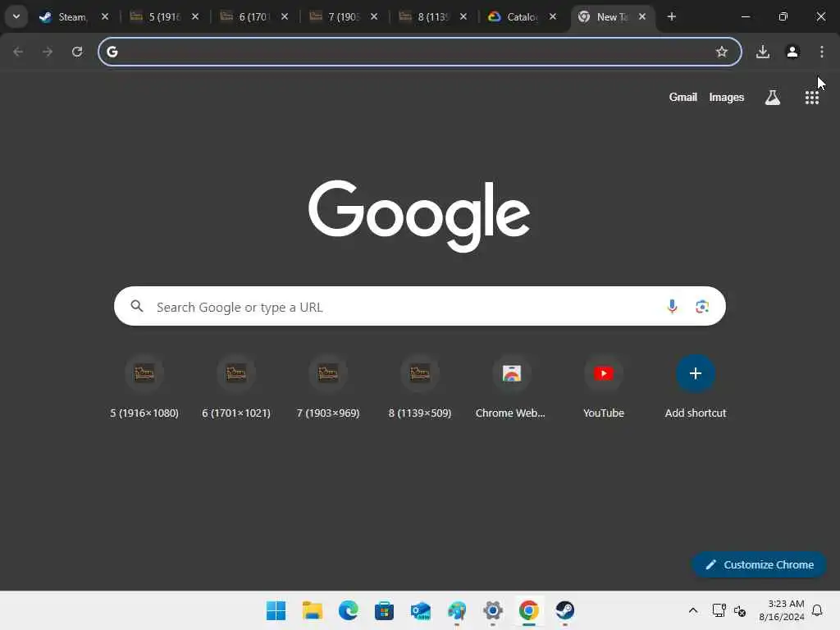Open the clock showing 3:23 AM

tap(782, 610)
